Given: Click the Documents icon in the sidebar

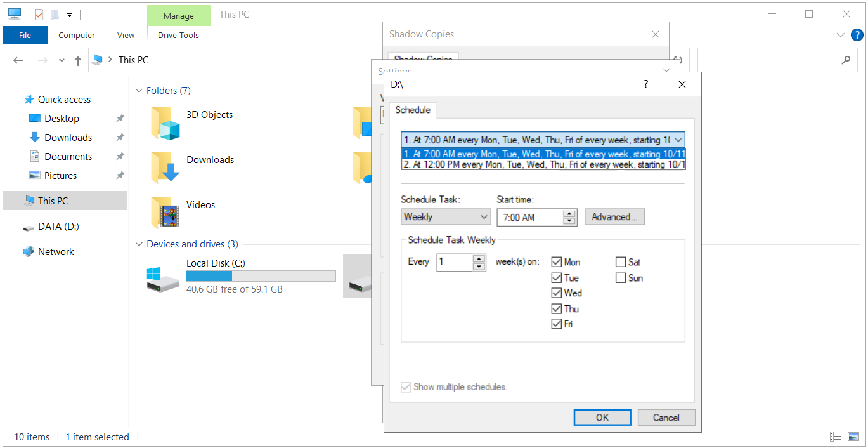Looking at the screenshot, I should pyautogui.click(x=35, y=157).
